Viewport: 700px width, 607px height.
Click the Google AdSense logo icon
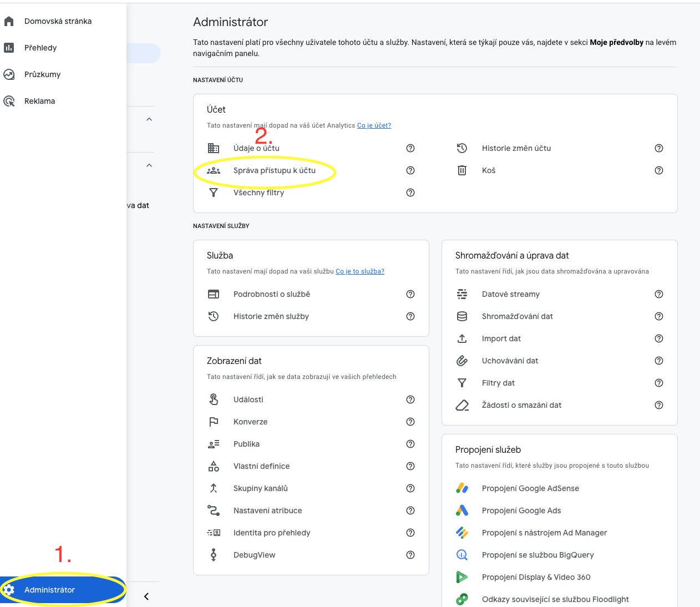pyautogui.click(x=462, y=488)
